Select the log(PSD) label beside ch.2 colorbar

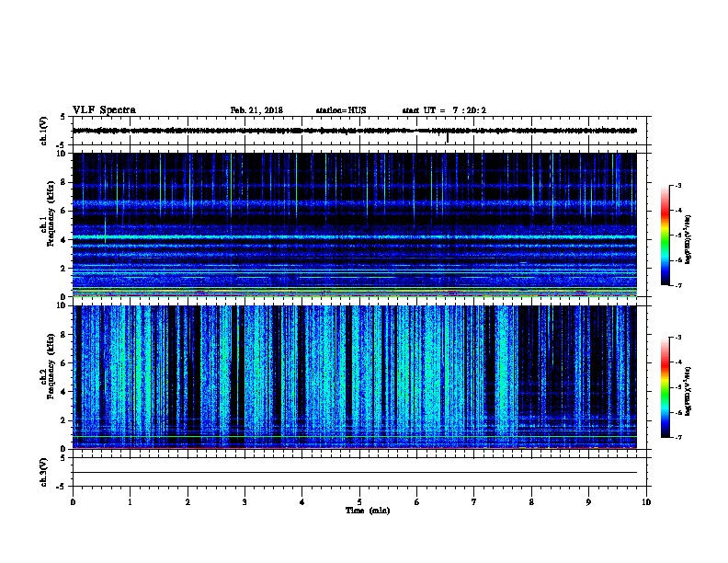point(688,391)
